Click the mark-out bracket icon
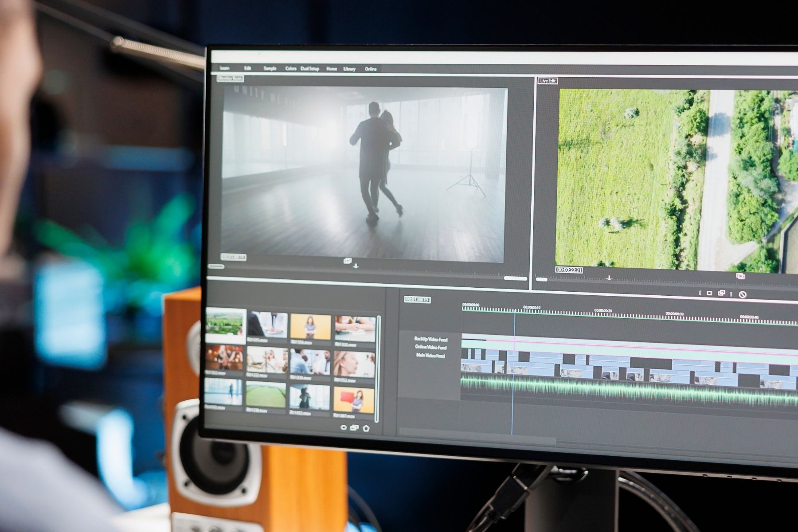This screenshot has width=798, height=532. (731, 293)
